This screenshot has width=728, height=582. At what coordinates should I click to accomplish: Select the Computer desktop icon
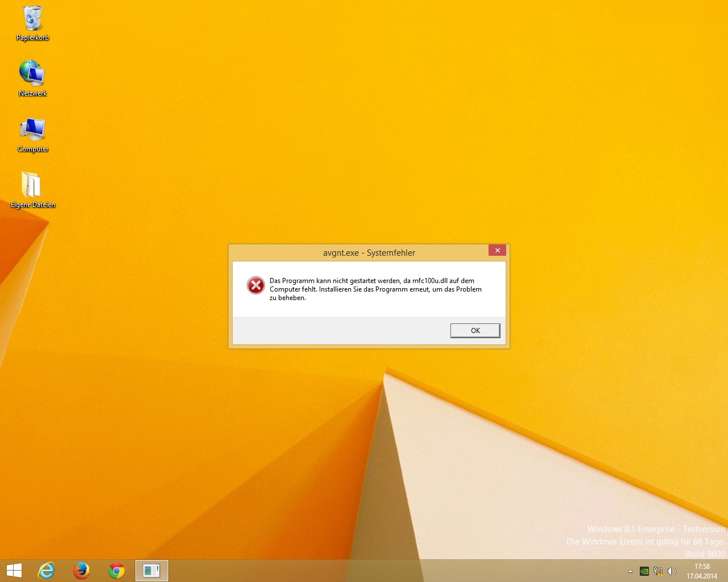[32, 135]
